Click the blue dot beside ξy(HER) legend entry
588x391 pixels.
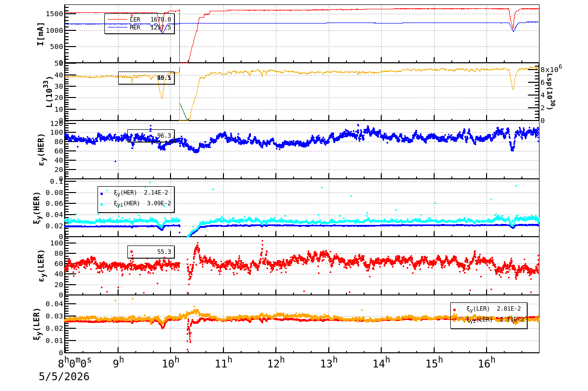click(102, 193)
